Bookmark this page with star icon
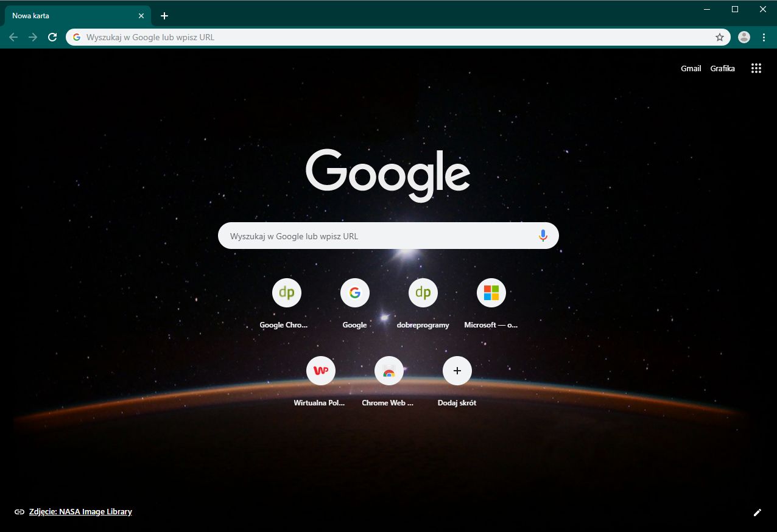Screen dimensions: 777x532 (720, 37)
